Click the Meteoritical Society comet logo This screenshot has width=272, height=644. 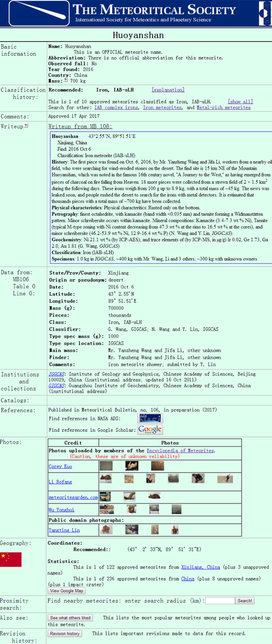tap(39, 13)
